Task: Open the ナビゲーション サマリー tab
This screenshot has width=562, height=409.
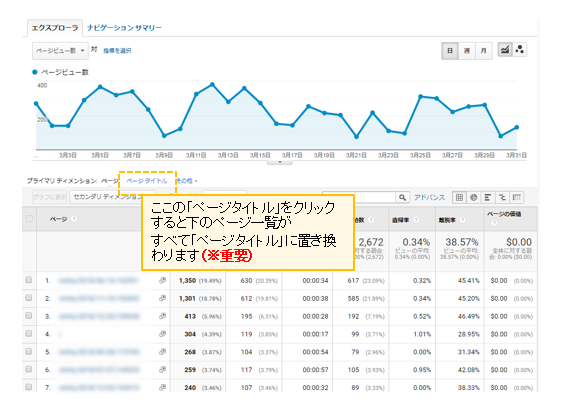Action: click(124, 28)
